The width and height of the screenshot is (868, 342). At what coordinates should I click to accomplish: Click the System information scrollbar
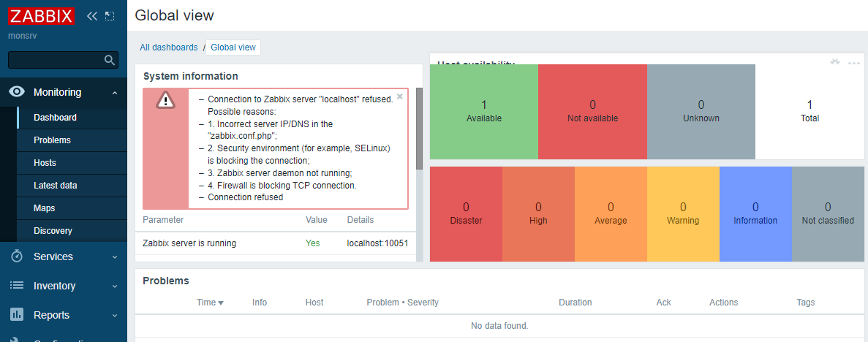419,129
